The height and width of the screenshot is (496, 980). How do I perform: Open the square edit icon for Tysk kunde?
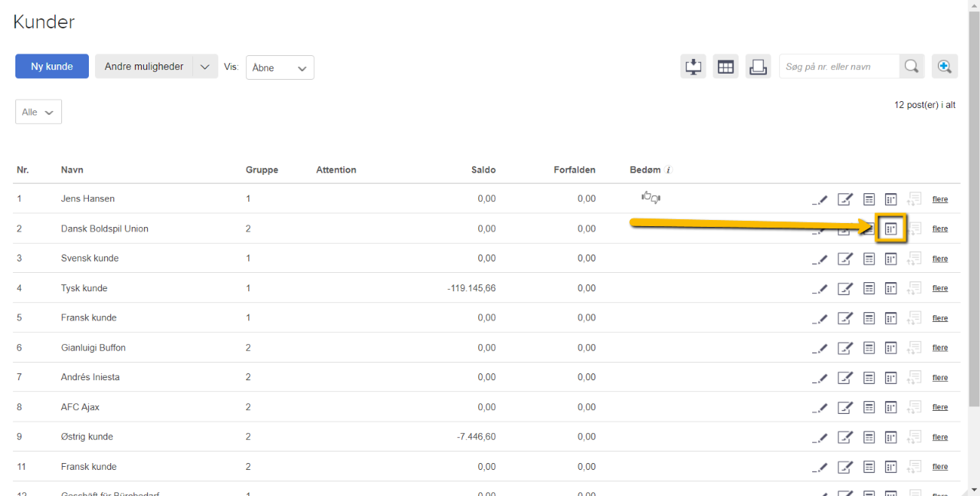844,289
